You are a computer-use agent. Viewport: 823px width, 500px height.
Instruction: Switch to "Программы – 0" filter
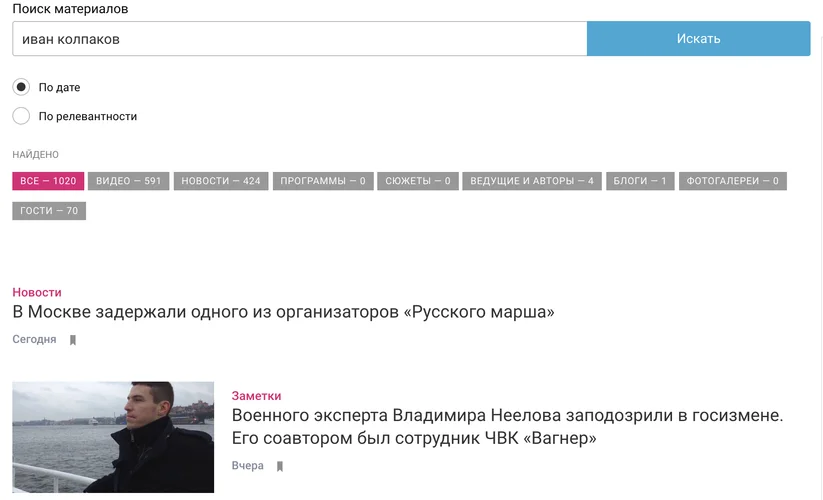click(x=323, y=181)
